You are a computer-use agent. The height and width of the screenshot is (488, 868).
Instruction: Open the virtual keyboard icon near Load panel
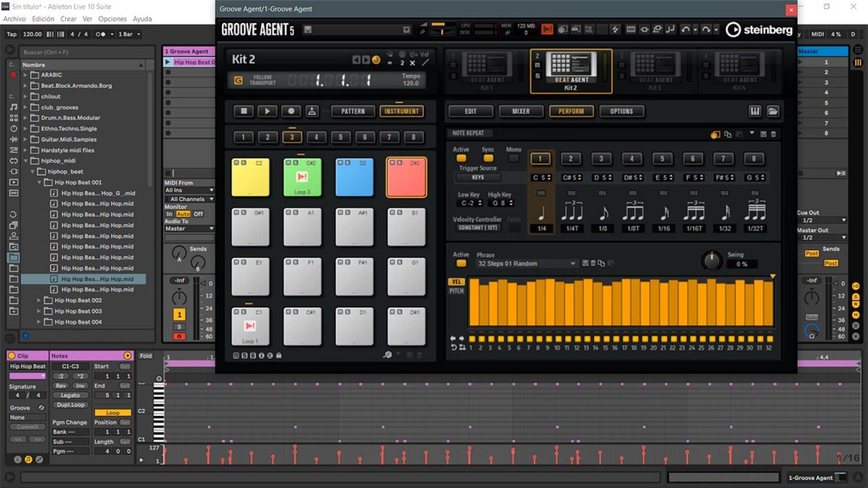click(x=754, y=111)
